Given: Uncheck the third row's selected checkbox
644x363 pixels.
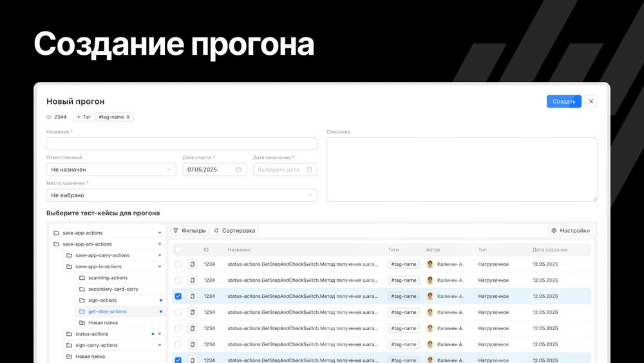Looking at the screenshot, I should pyautogui.click(x=178, y=297).
